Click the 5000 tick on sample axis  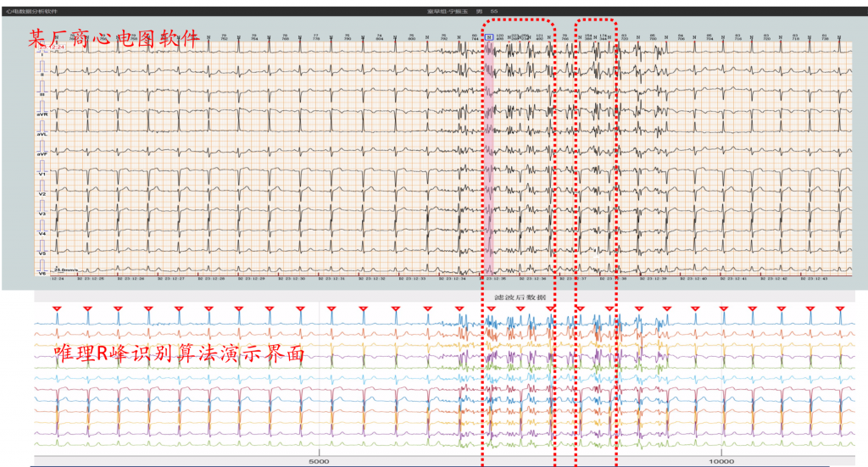tap(319, 461)
